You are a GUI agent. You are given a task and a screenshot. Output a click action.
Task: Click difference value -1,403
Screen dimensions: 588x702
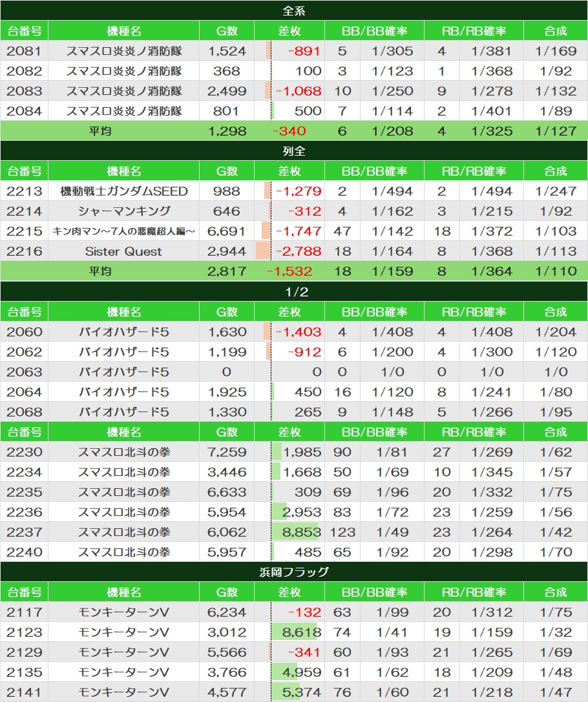[299, 332]
